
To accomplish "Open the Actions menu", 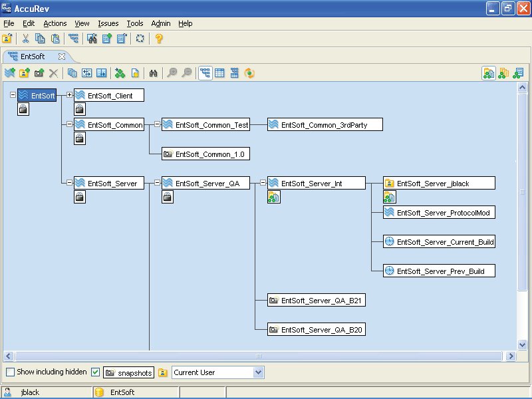I will pyautogui.click(x=55, y=23).
